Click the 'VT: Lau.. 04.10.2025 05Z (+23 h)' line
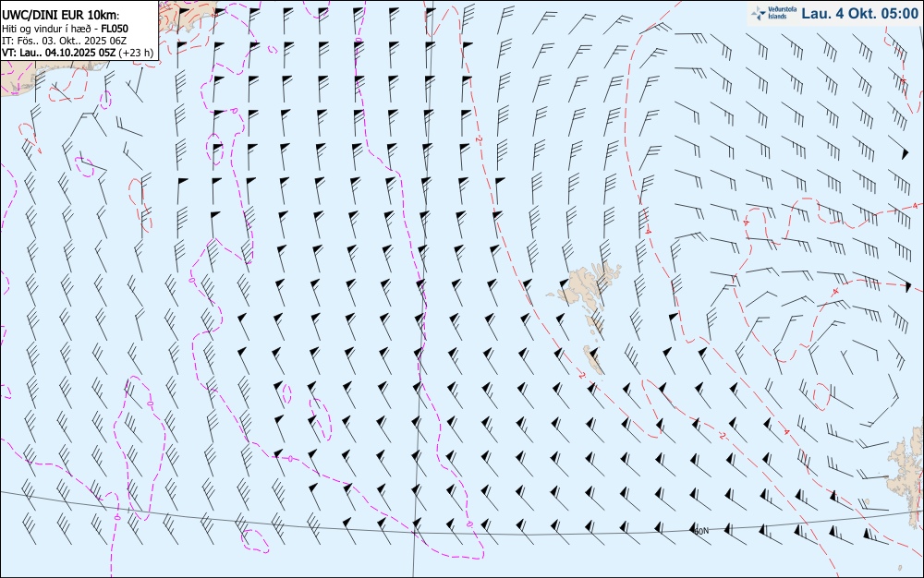 [78, 53]
